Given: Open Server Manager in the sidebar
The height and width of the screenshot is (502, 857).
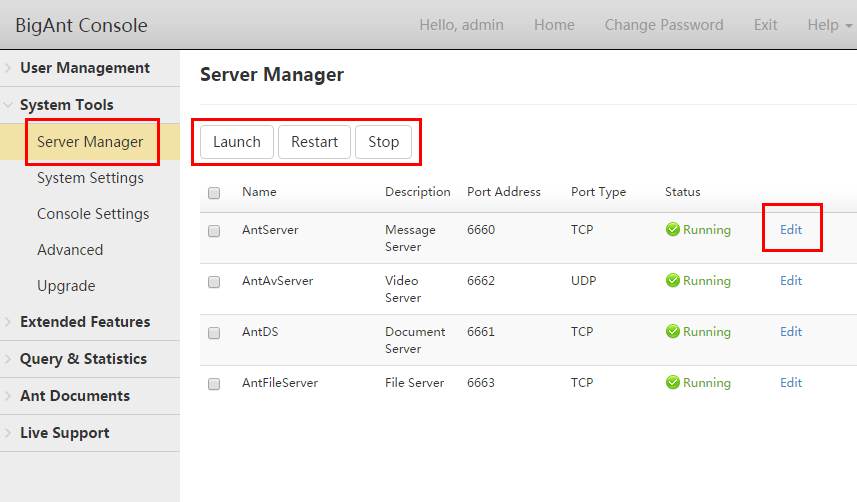Looking at the screenshot, I should pos(90,142).
